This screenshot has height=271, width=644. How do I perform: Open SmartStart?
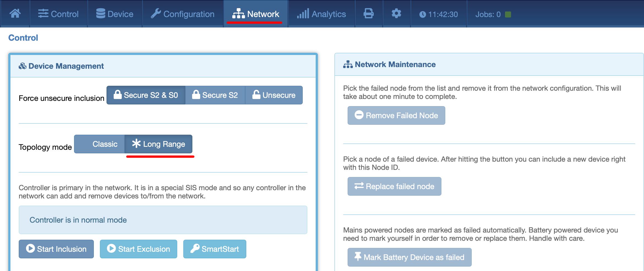[215, 249]
